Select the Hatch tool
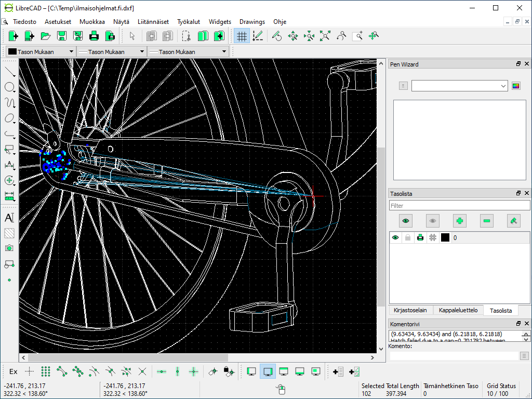The height and width of the screenshot is (399, 532). 9,233
